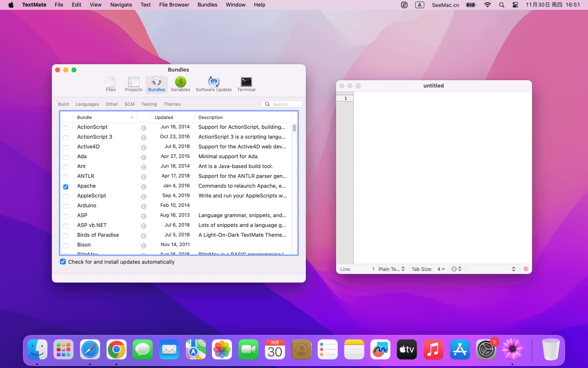Open the Variables preferences pane

tap(180, 84)
